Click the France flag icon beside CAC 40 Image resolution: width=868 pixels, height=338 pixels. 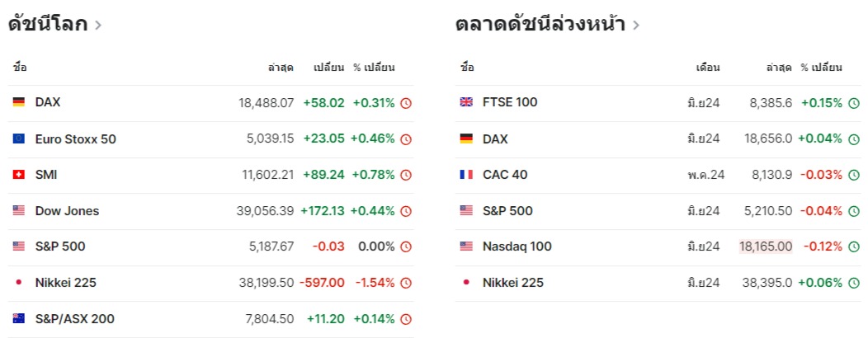[x=466, y=175]
